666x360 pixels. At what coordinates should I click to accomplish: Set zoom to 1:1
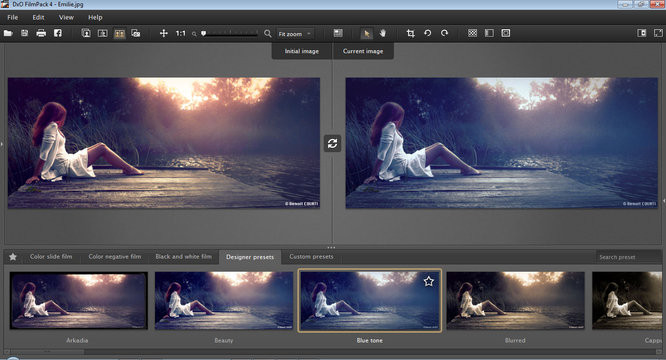point(181,33)
